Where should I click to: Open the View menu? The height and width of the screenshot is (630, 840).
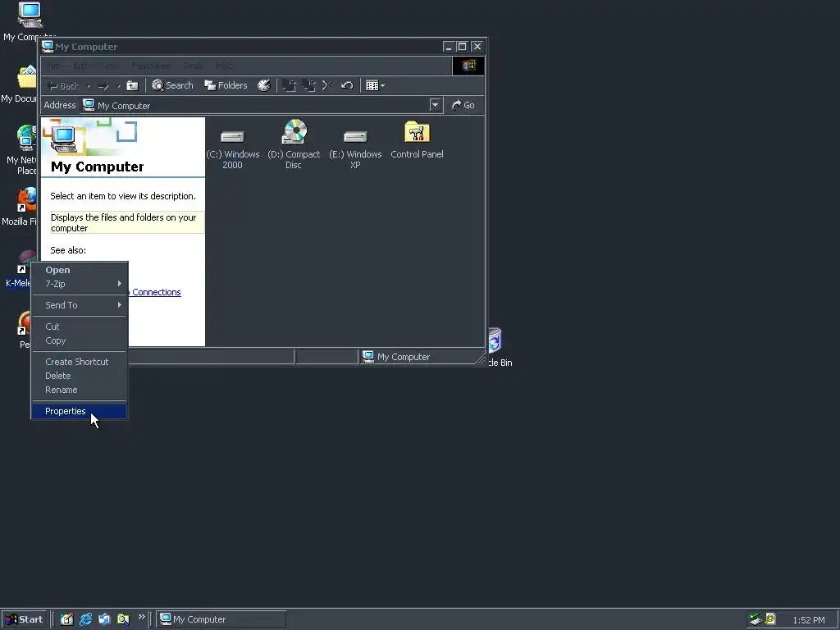click(x=110, y=66)
